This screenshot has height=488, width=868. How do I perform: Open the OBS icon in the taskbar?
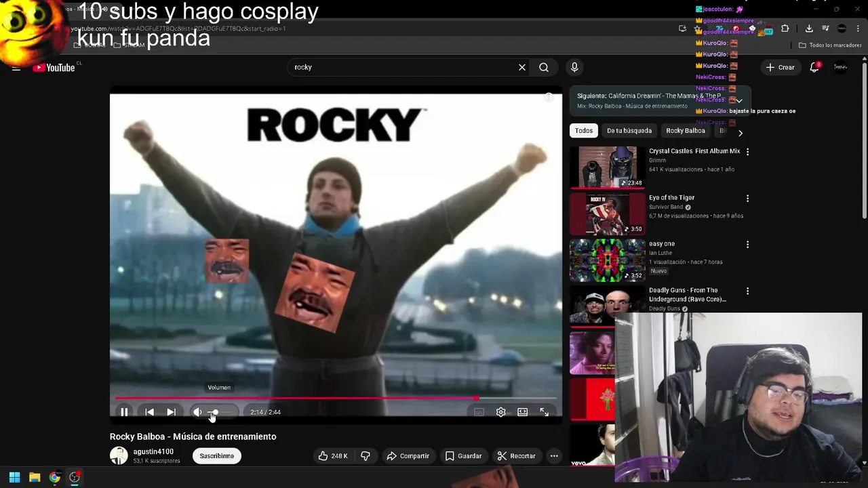pos(75,477)
